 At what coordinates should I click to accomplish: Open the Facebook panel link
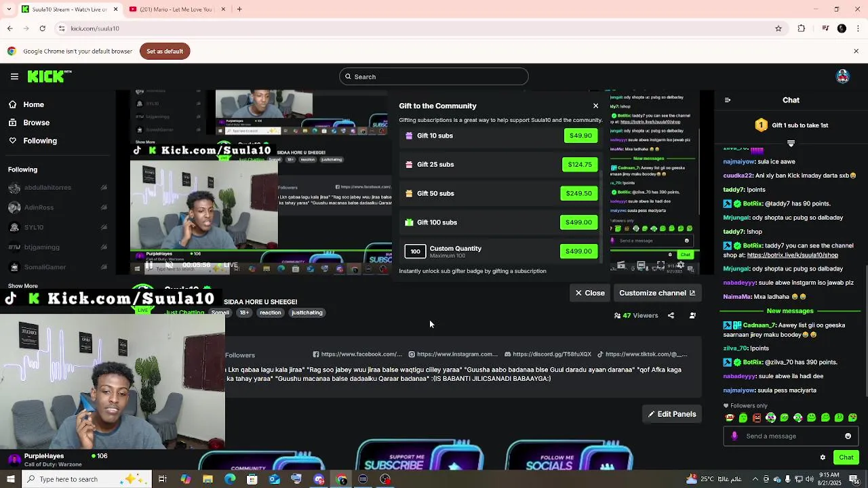point(357,354)
